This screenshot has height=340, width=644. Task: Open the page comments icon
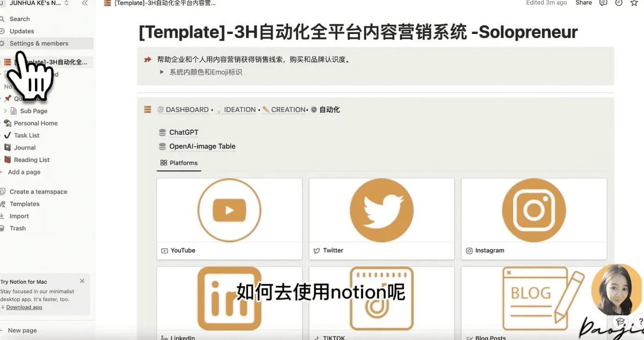point(603,3)
